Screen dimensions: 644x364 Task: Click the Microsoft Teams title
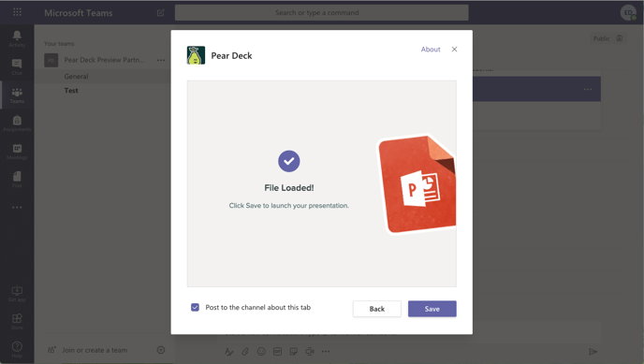[x=78, y=13]
